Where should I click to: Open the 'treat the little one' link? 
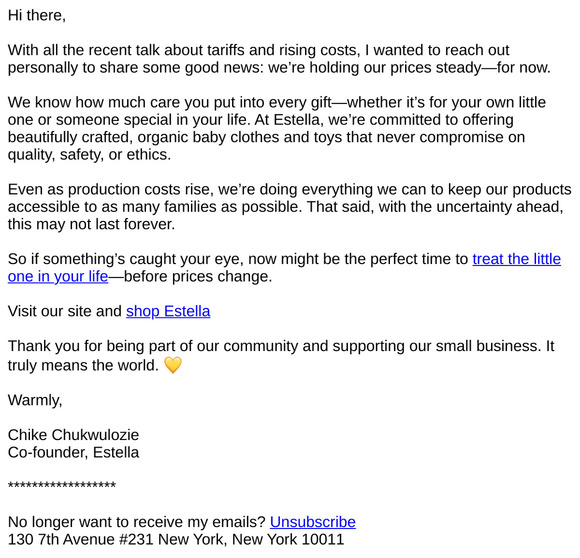pyautogui.click(x=516, y=259)
